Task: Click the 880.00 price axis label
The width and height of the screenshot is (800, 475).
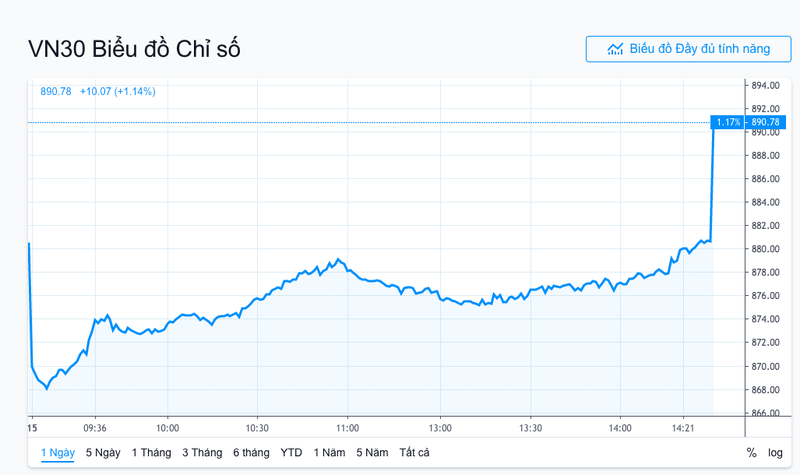Action: click(765, 249)
